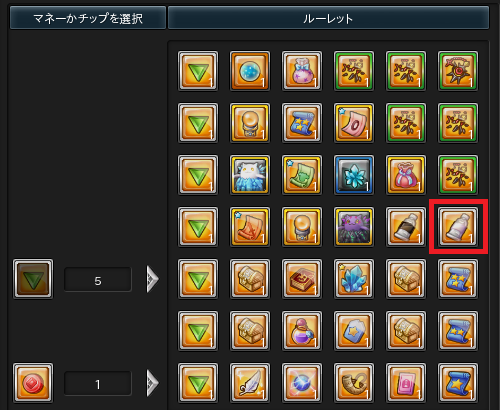The width and height of the screenshot is (500, 410).
Task: Select the green triangle chip on left panel
Action: 33,279
